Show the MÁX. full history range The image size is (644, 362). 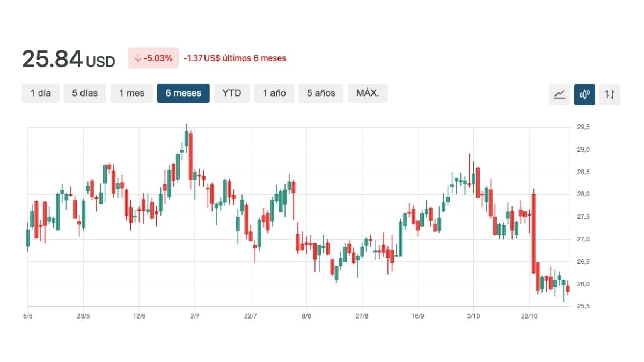(368, 93)
